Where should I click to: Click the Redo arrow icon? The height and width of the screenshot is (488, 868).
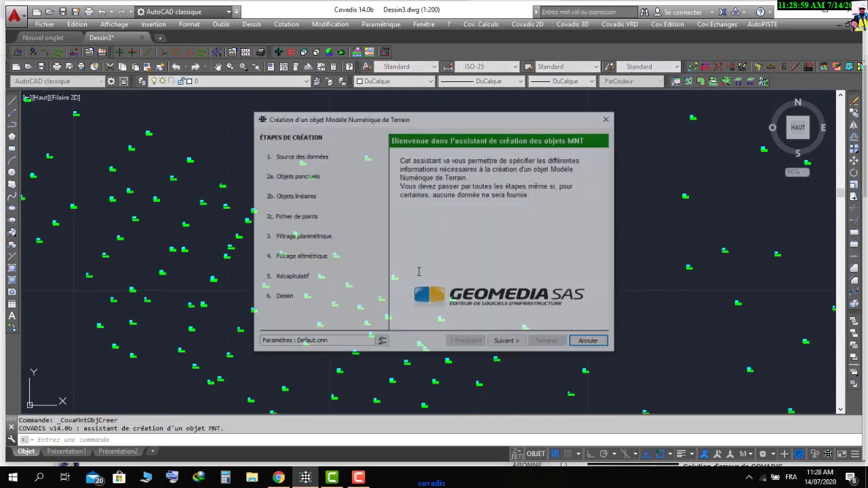pos(195,66)
